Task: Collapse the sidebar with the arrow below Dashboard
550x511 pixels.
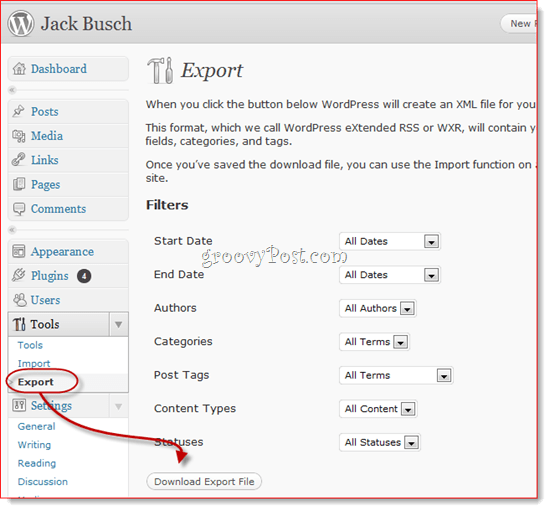Action: click(x=12, y=90)
